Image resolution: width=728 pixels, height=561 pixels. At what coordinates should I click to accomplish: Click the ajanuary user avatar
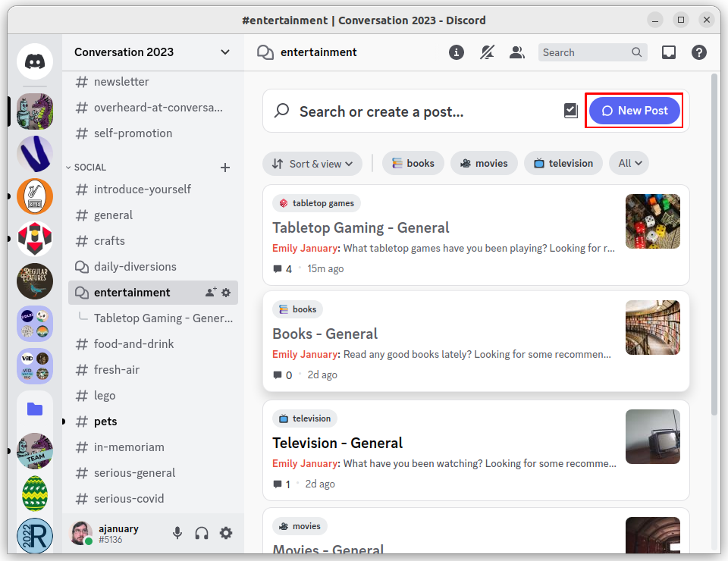pyautogui.click(x=81, y=533)
